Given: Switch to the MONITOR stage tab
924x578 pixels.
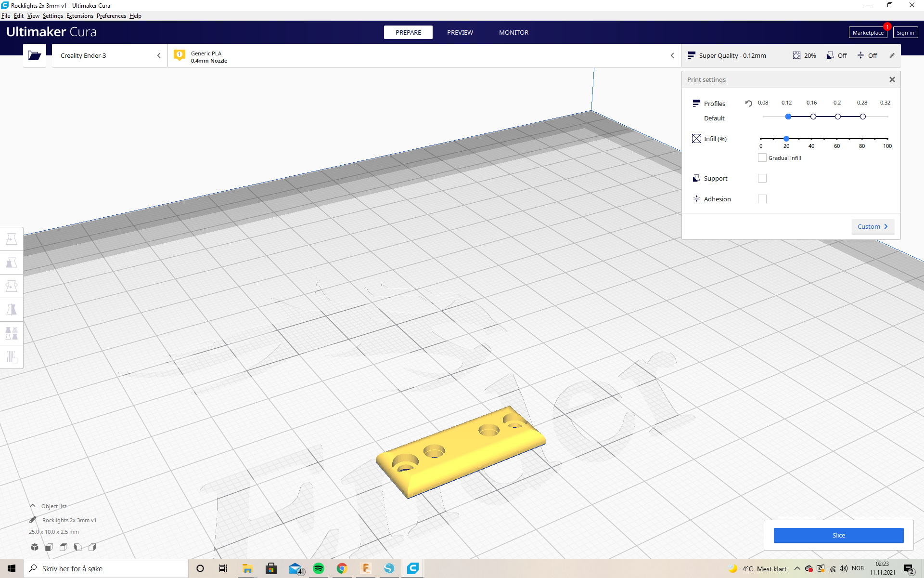Looking at the screenshot, I should [513, 32].
